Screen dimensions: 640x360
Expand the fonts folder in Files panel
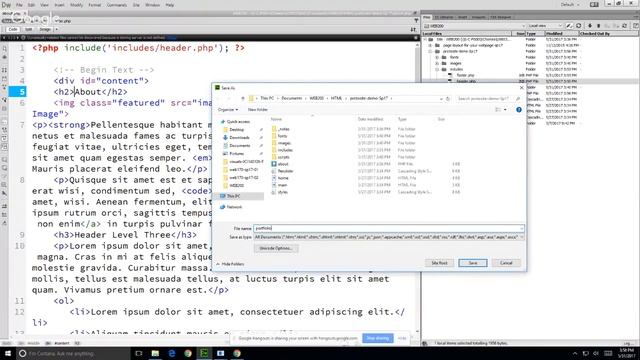tap(438, 58)
